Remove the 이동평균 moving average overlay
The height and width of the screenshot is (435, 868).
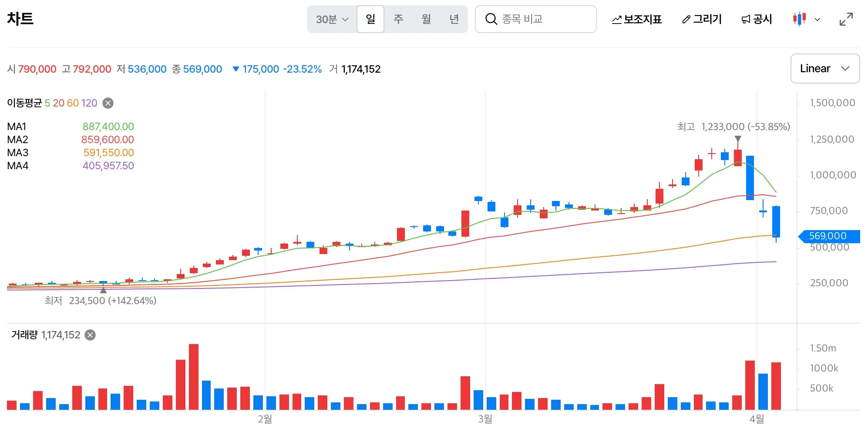[107, 103]
